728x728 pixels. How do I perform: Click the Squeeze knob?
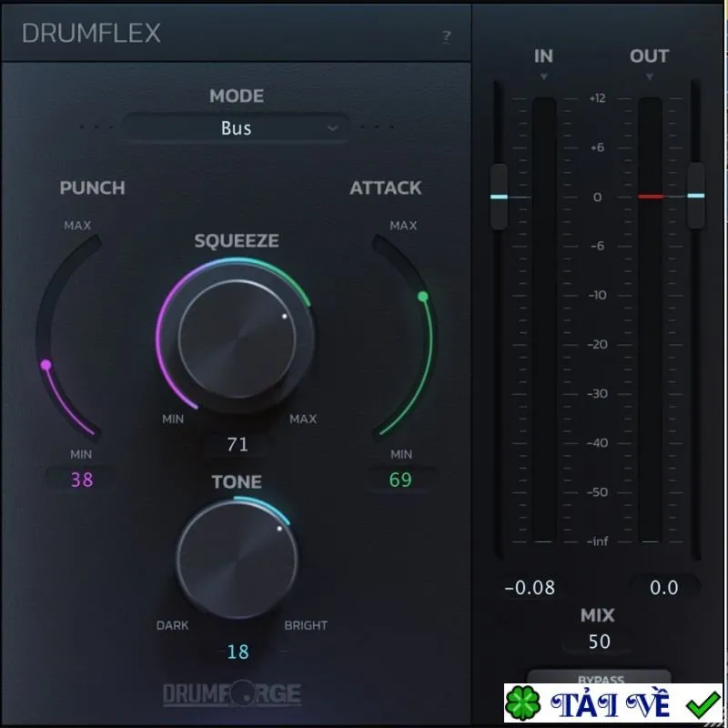237,339
